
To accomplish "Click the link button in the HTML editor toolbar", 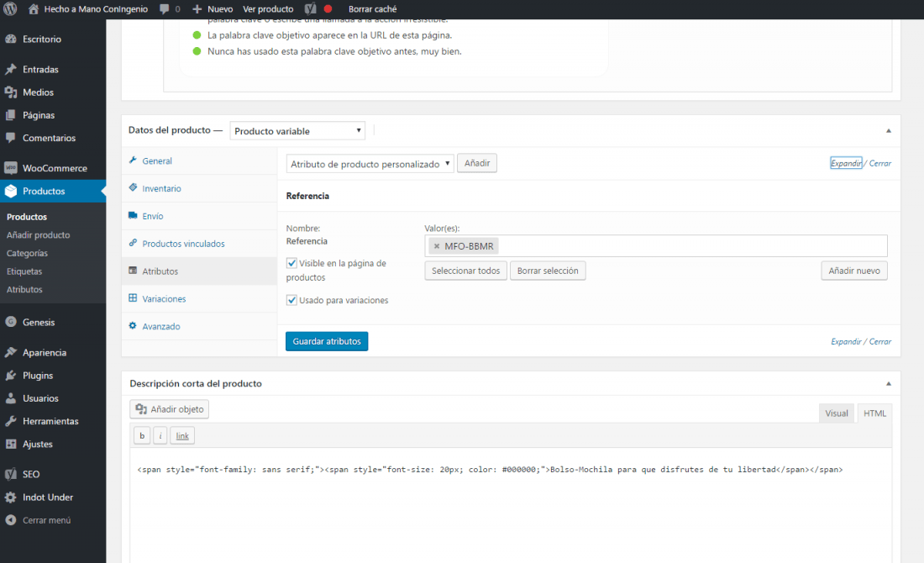I will coord(182,435).
